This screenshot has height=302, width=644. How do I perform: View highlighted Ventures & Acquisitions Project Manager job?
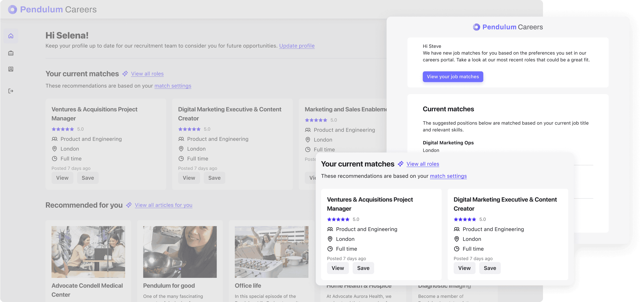(x=338, y=268)
